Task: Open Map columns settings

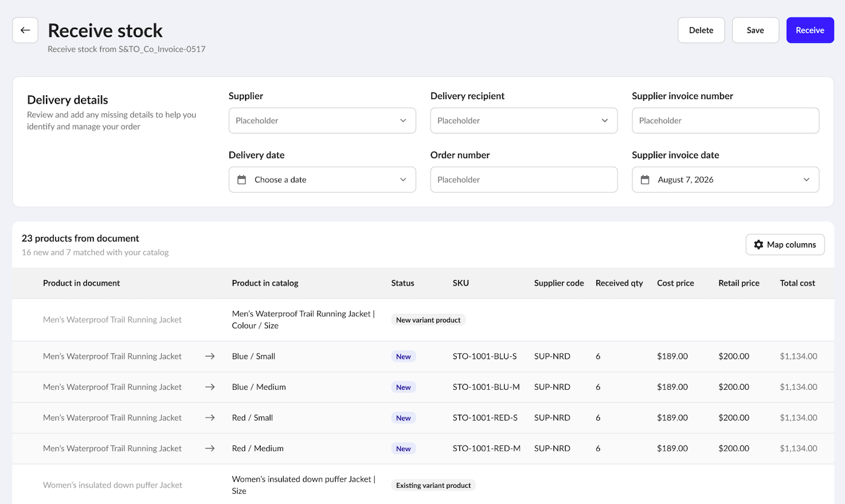Action: pos(785,244)
